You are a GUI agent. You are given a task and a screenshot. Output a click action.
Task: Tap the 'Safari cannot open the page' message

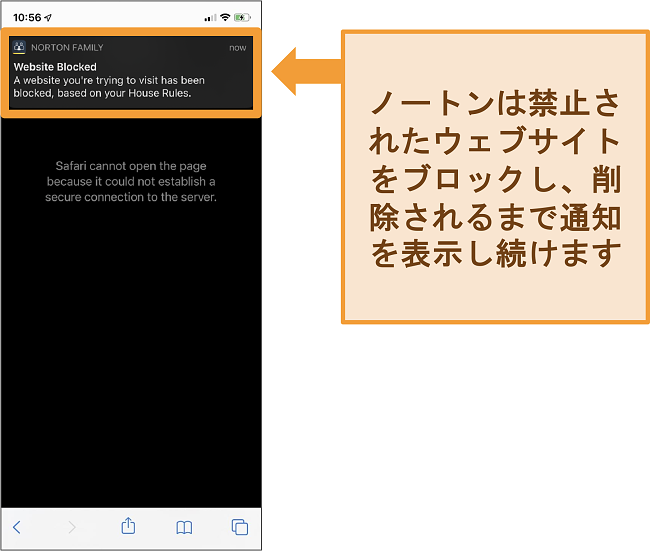tap(131, 181)
